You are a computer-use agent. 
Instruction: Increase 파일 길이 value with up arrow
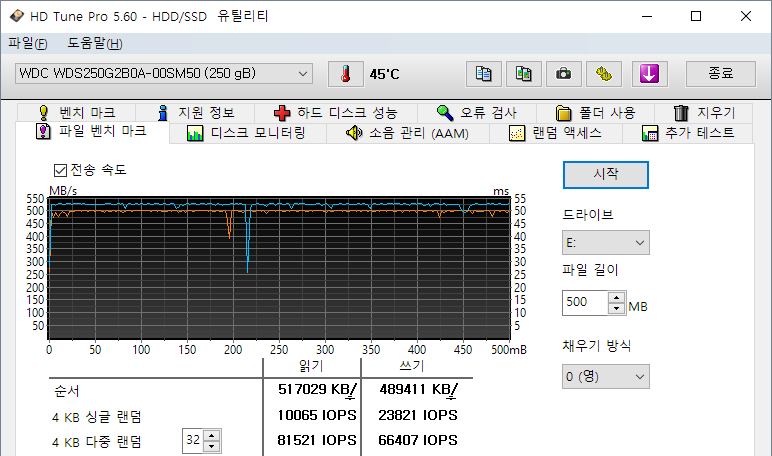(x=616, y=297)
